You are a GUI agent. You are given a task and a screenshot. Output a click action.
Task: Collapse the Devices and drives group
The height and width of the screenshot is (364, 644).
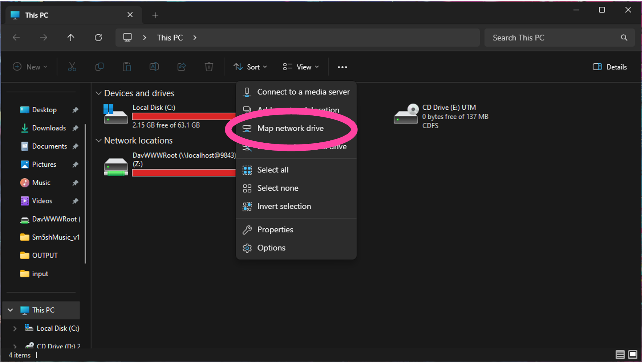[98, 93]
